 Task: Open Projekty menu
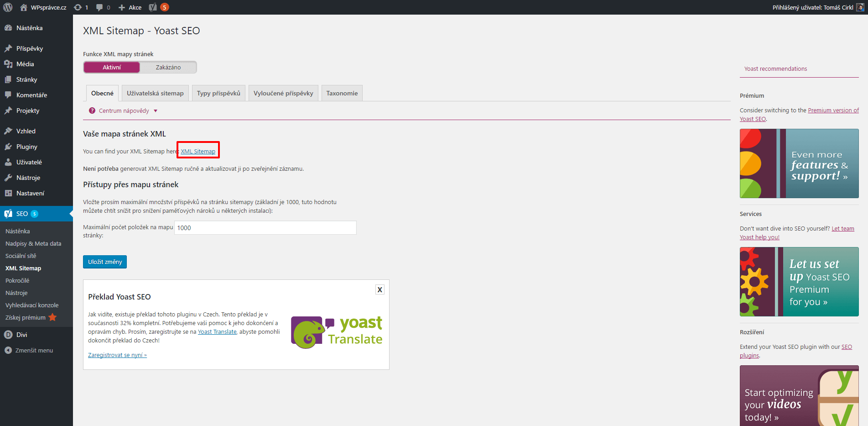pyautogui.click(x=36, y=110)
